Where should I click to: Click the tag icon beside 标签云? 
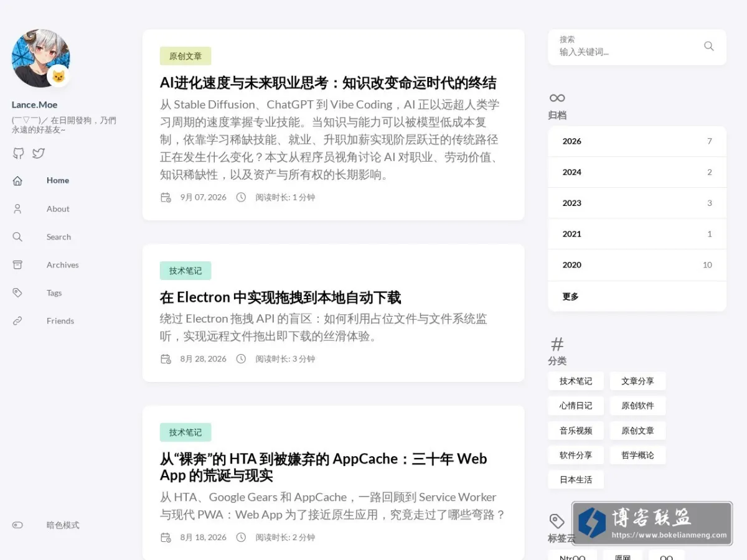coord(557,521)
